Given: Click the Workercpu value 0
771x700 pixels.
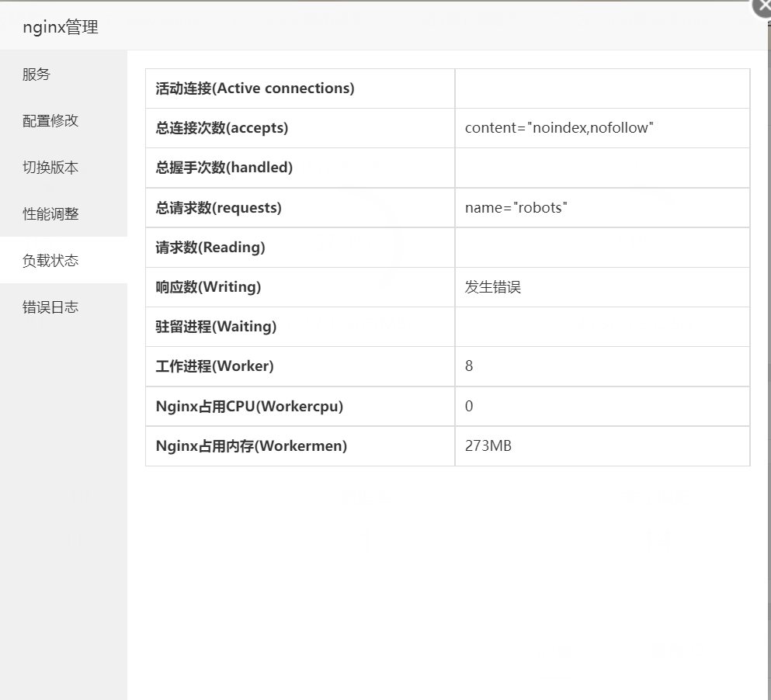Looking at the screenshot, I should coord(469,406).
